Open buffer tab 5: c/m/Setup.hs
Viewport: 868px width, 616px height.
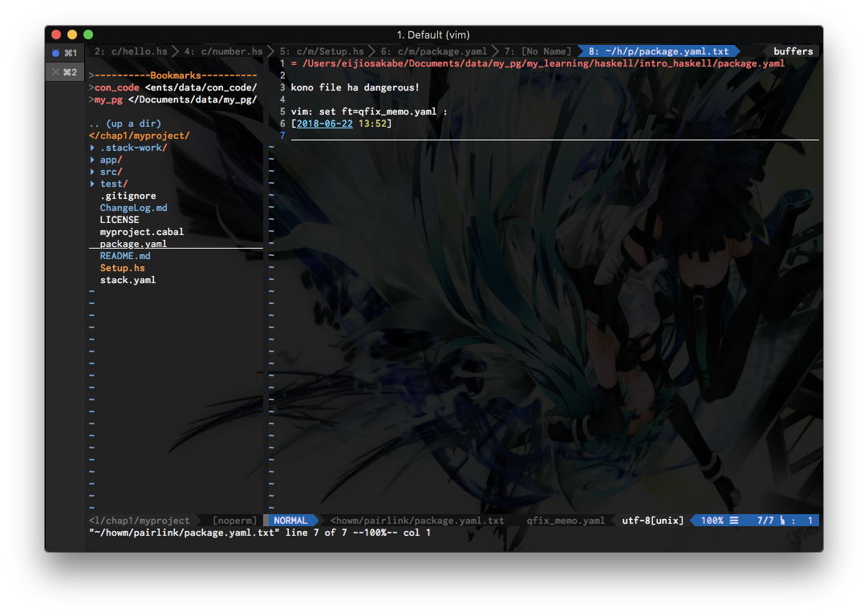coord(321,51)
